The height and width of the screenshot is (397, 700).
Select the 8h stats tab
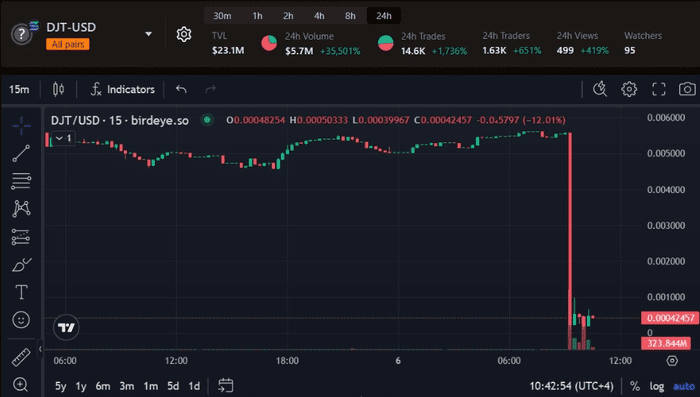coord(350,16)
